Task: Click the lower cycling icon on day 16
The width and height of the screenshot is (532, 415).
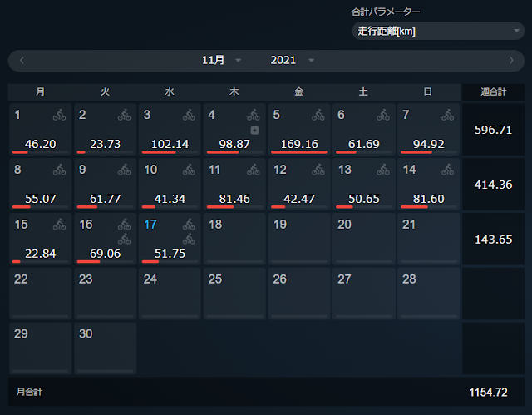Action: pyautogui.click(x=124, y=240)
